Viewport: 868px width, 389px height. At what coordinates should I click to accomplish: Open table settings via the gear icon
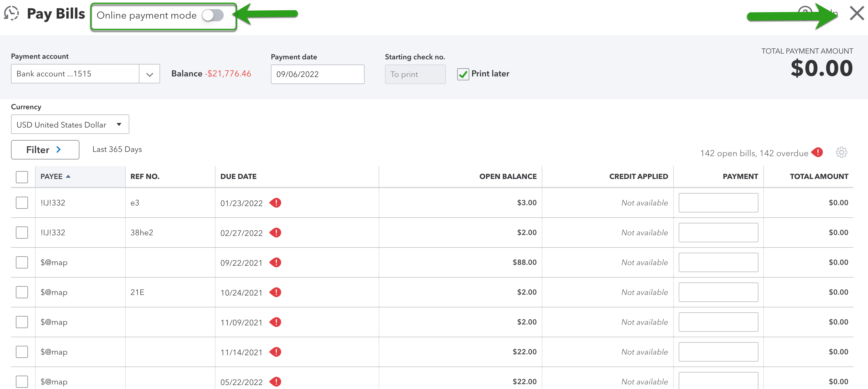click(x=842, y=152)
